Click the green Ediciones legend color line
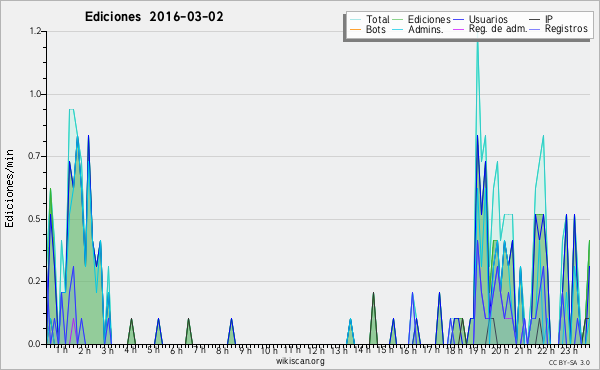The width and height of the screenshot is (600, 370). (x=398, y=19)
